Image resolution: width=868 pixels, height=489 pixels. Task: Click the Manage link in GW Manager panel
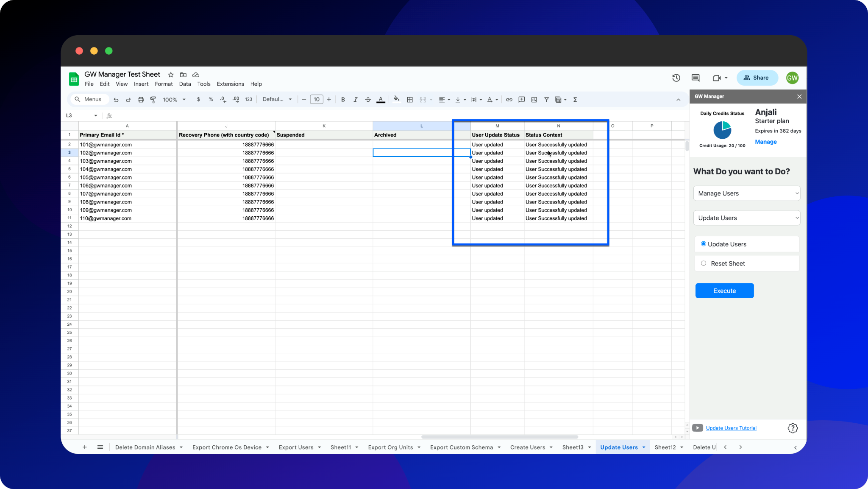click(765, 141)
